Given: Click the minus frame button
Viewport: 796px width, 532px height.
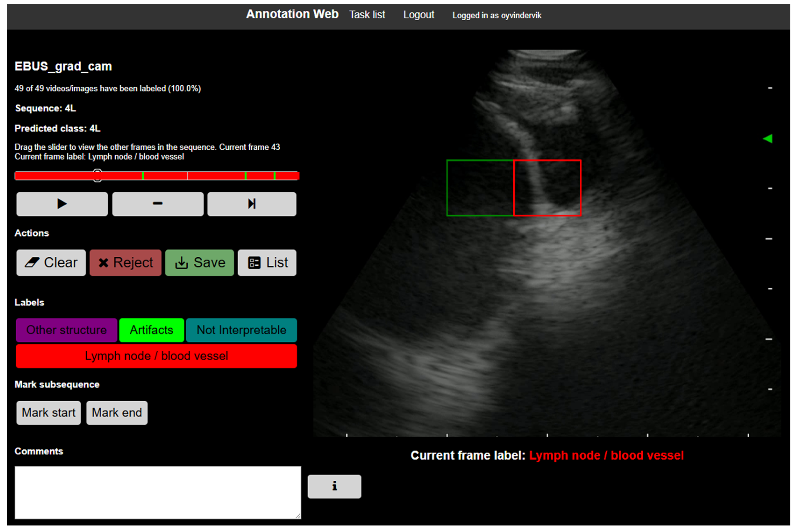Looking at the screenshot, I should click(x=158, y=204).
